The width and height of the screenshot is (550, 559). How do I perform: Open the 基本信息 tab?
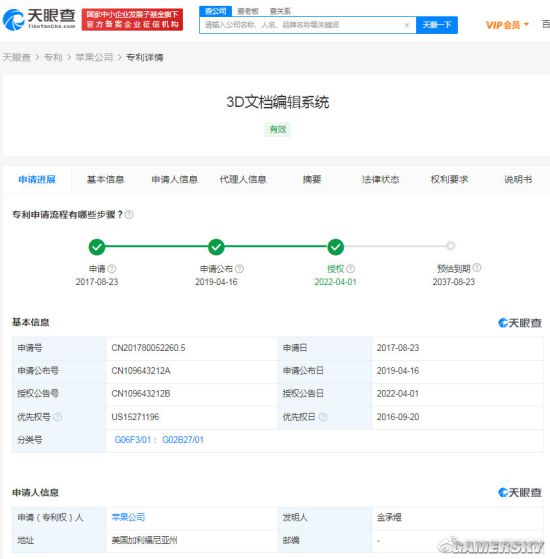click(105, 179)
